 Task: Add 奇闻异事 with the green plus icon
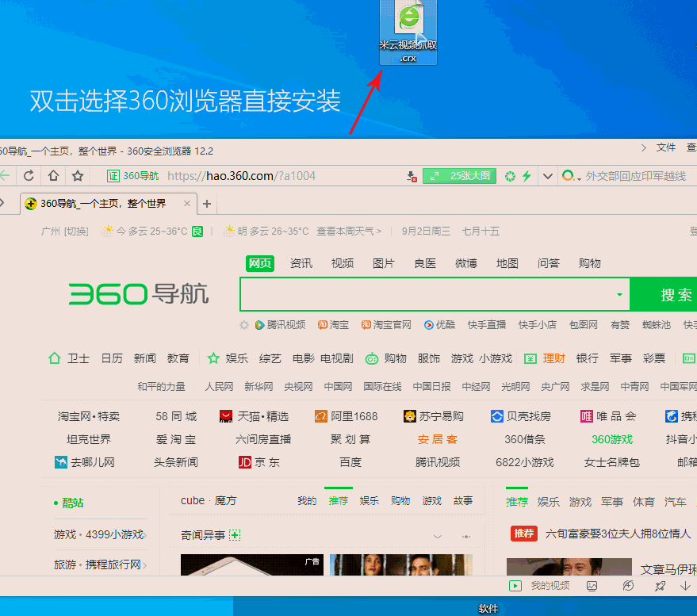(235, 535)
